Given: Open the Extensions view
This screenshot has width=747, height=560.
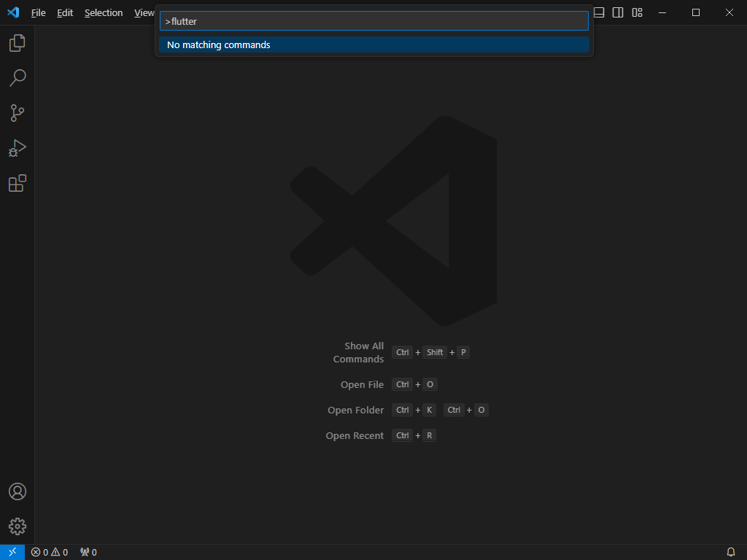Looking at the screenshot, I should [18, 183].
